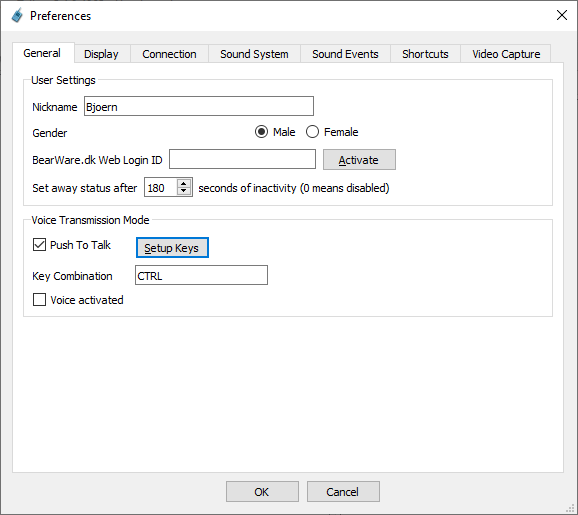
Task: Click the Setup Keys button
Action: click(x=172, y=248)
